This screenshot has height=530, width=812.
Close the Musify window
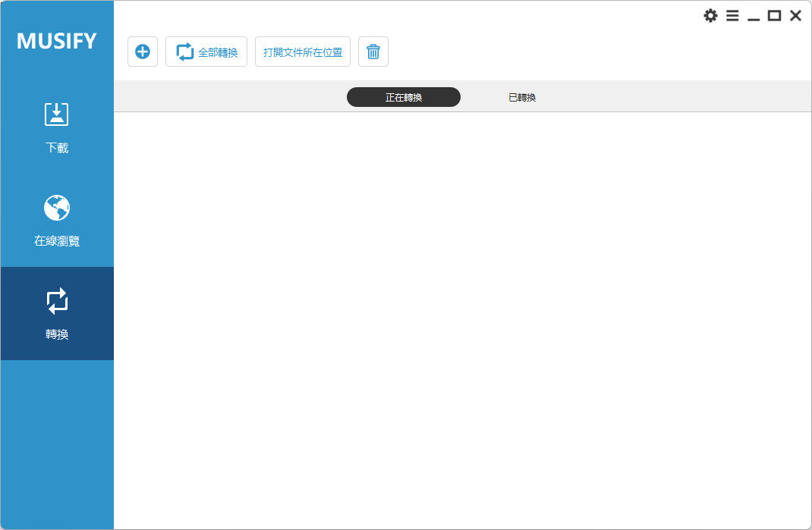click(x=796, y=15)
